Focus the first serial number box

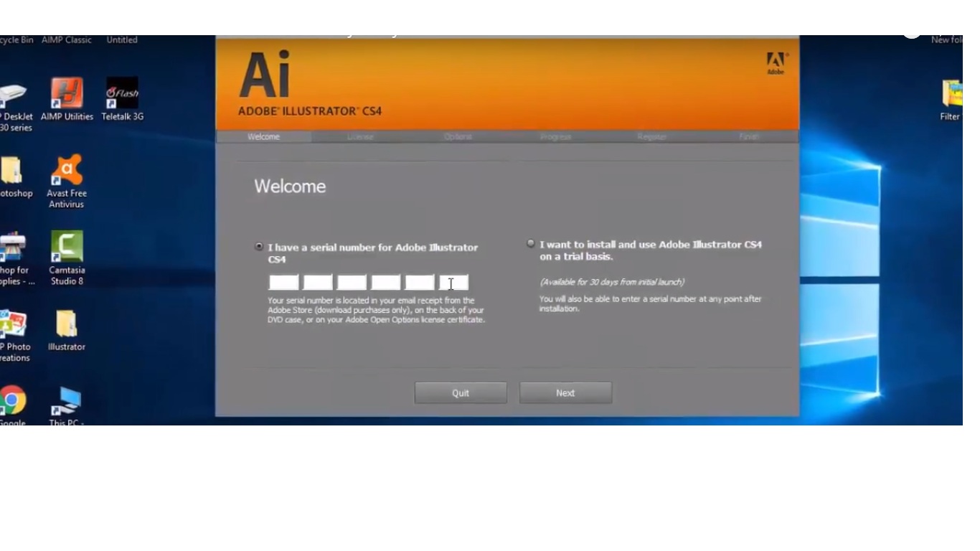coord(283,283)
